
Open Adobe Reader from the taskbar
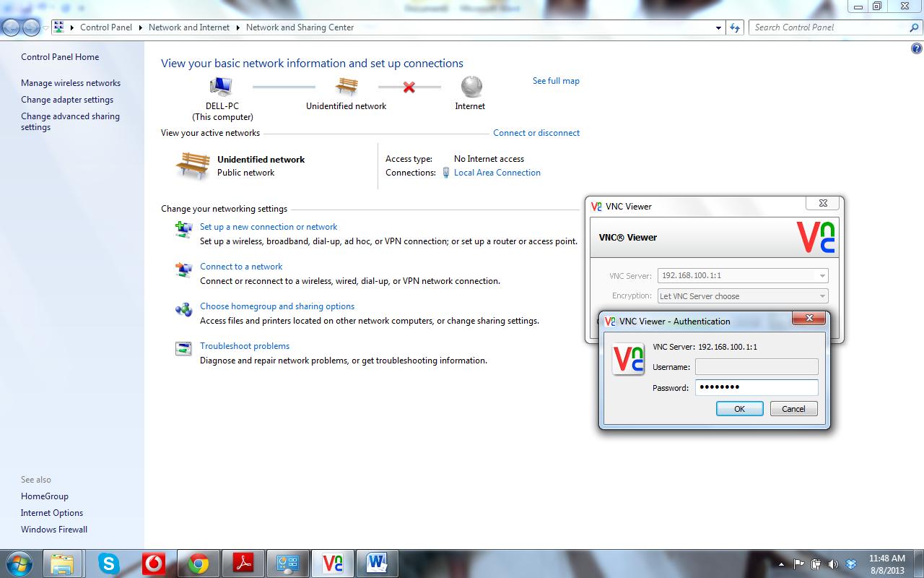click(243, 564)
